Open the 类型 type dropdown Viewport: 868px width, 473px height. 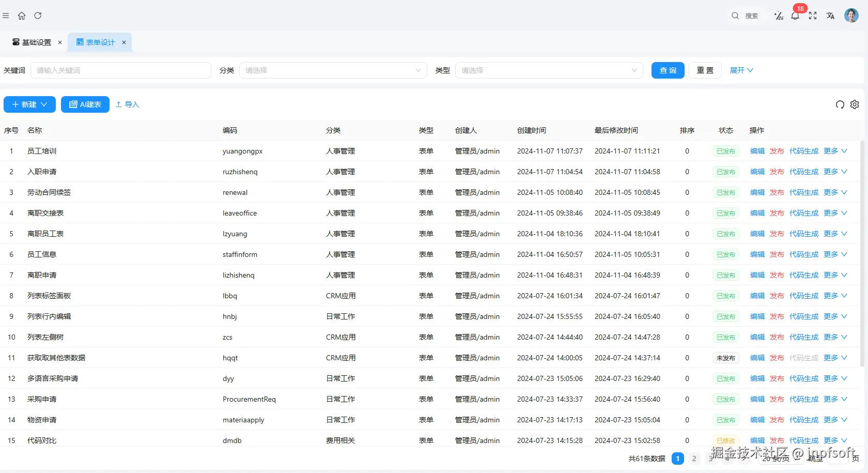point(549,70)
